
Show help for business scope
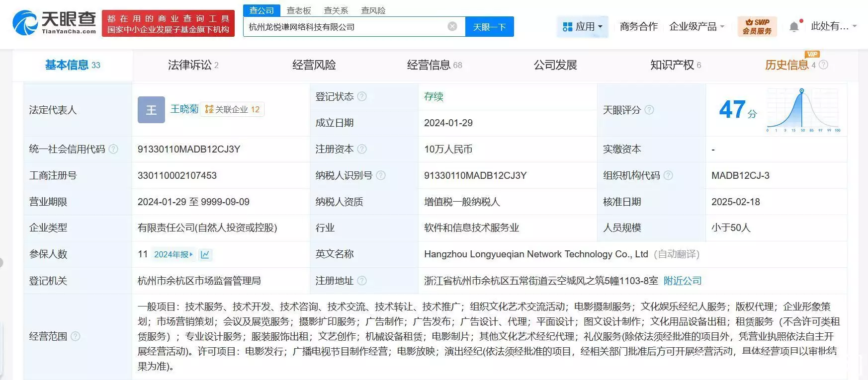click(76, 336)
